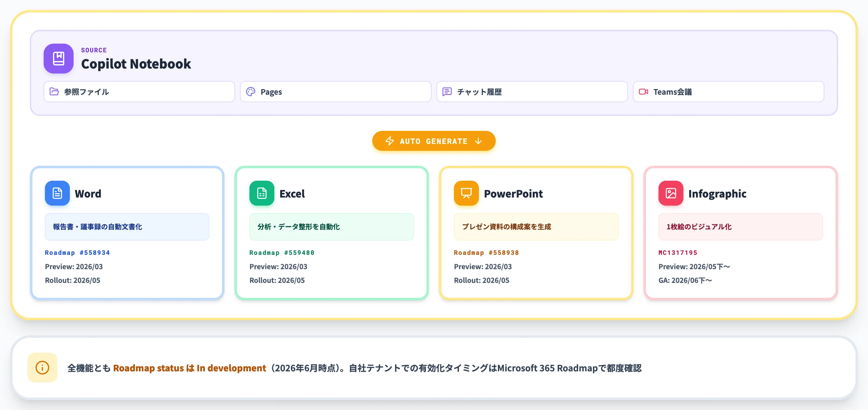Click the down arrow icon in Auto Generate
The width and height of the screenshot is (868, 410).
478,141
